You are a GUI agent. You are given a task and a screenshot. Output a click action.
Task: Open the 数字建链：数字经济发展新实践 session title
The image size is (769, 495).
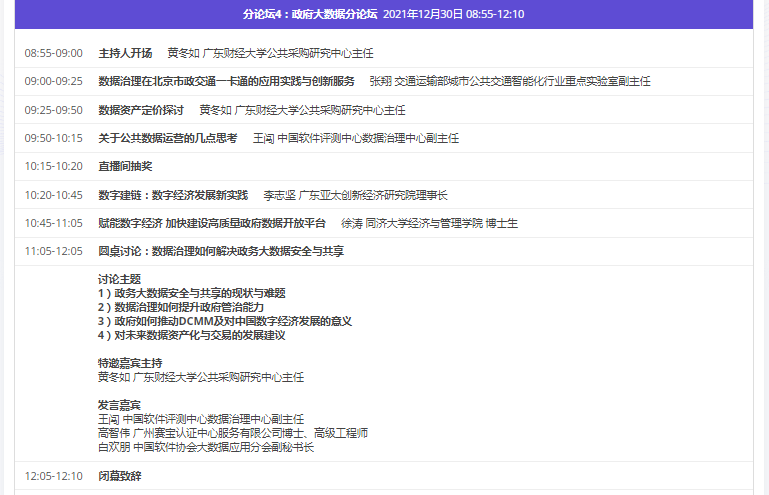click(172, 195)
